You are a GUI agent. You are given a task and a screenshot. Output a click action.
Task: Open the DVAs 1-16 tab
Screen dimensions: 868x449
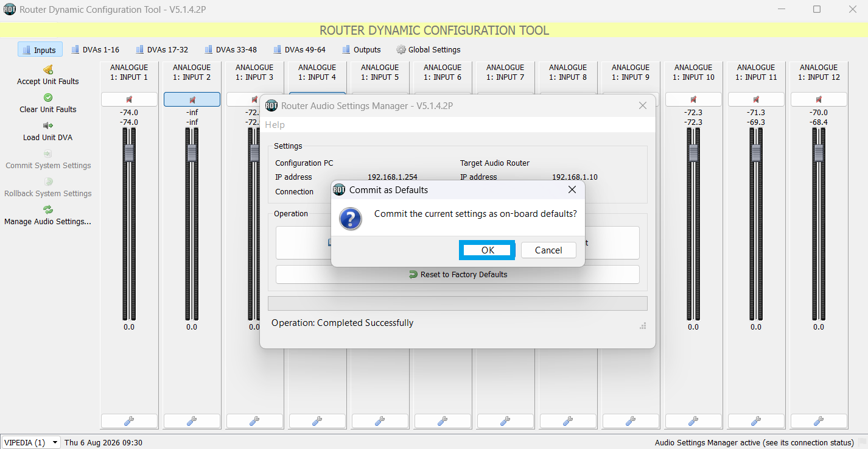pos(96,49)
